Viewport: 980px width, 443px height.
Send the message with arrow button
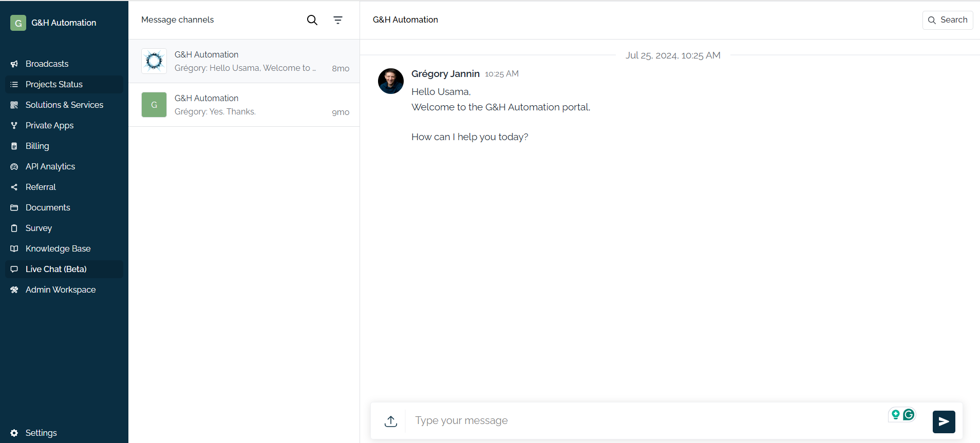[x=944, y=421]
